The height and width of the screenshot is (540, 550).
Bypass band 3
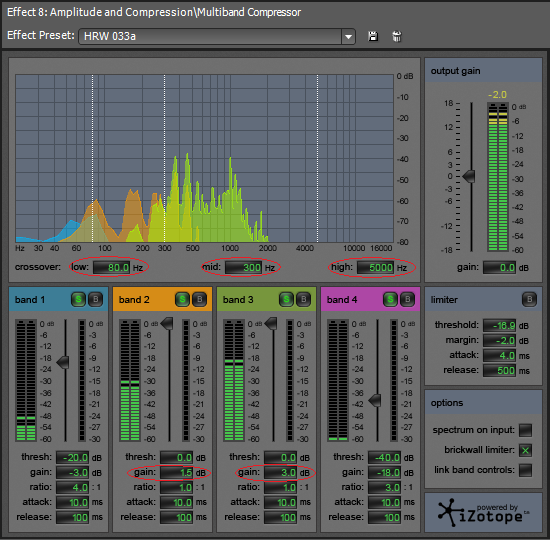304,299
